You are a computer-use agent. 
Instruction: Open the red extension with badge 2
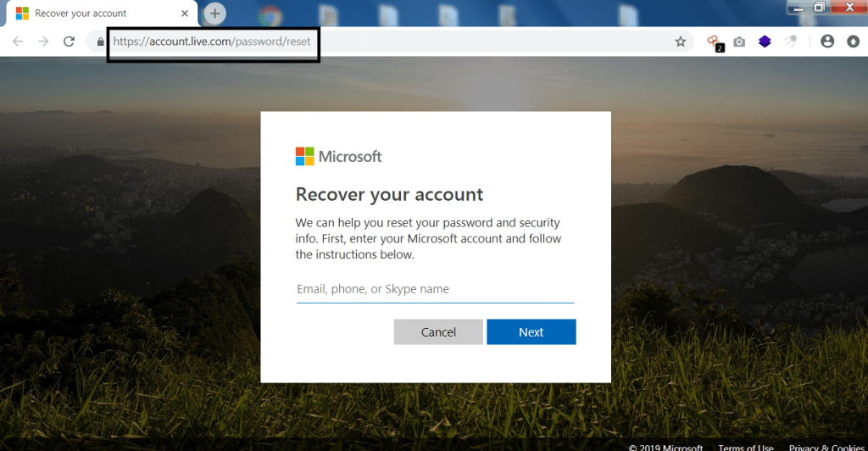pos(715,42)
